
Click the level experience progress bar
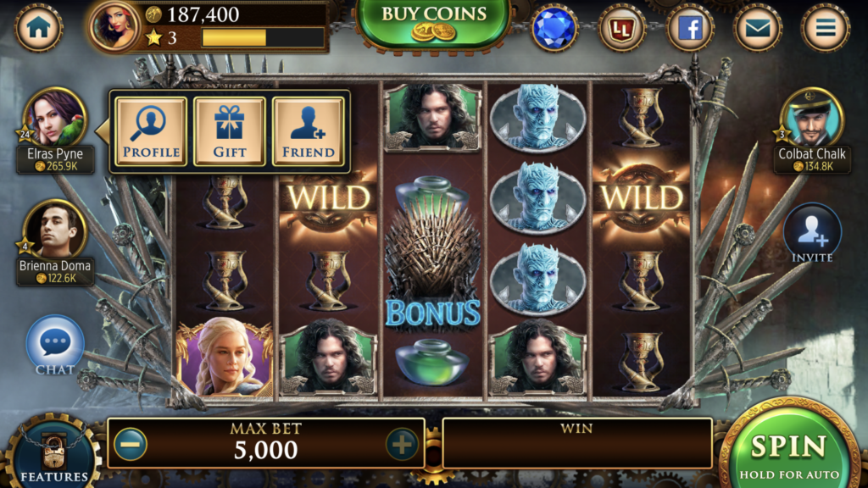pyautogui.click(x=263, y=37)
